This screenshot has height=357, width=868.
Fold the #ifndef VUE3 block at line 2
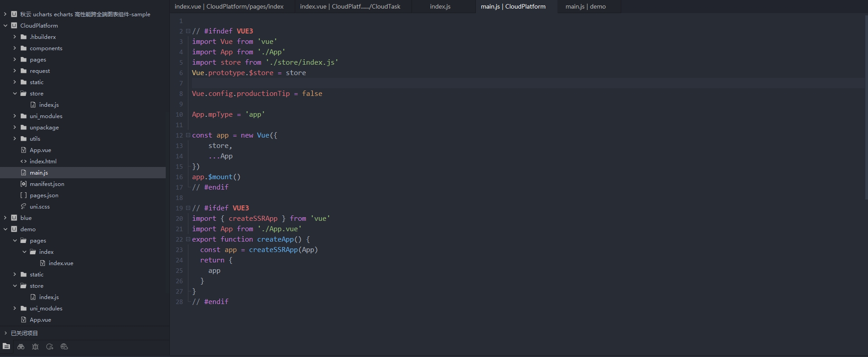pyautogui.click(x=188, y=31)
